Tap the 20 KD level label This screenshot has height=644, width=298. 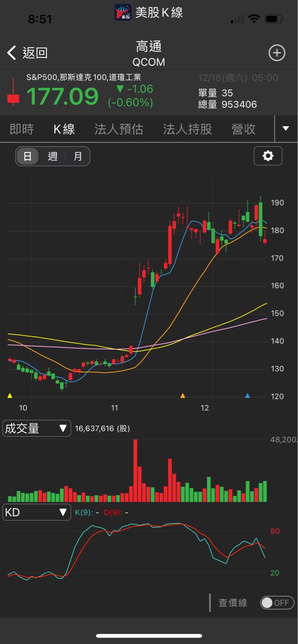275,573
